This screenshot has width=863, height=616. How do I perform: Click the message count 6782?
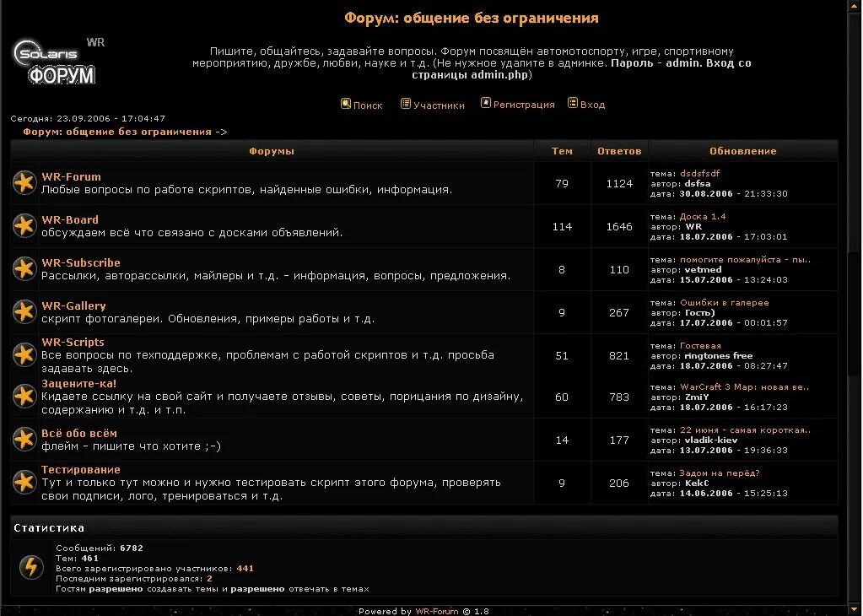[x=132, y=548]
